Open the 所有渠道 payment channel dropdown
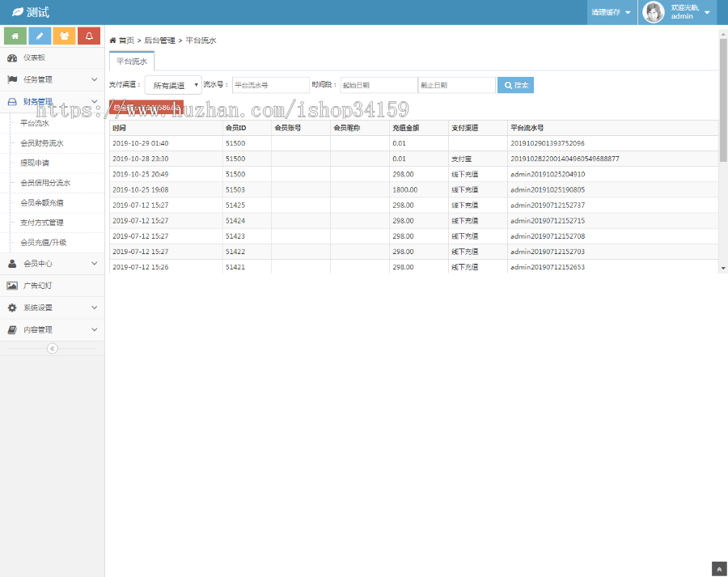The width and height of the screenshot is (728, 577). (x=173, y=85)
